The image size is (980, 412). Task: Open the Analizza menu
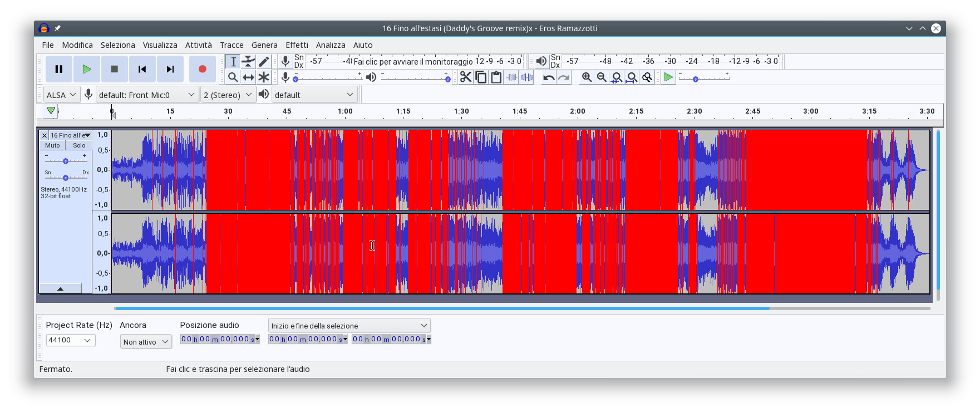(x=331, y=45)
